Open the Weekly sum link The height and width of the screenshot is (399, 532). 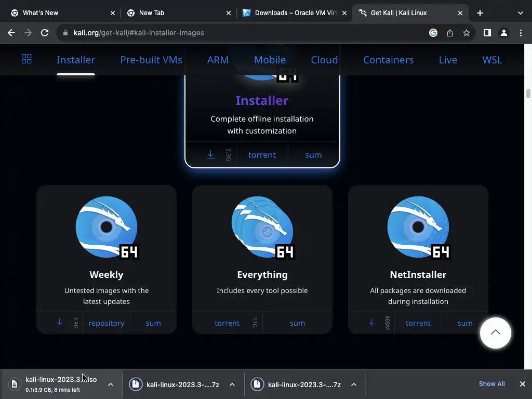pyautogui.click(x=153, y=323)
